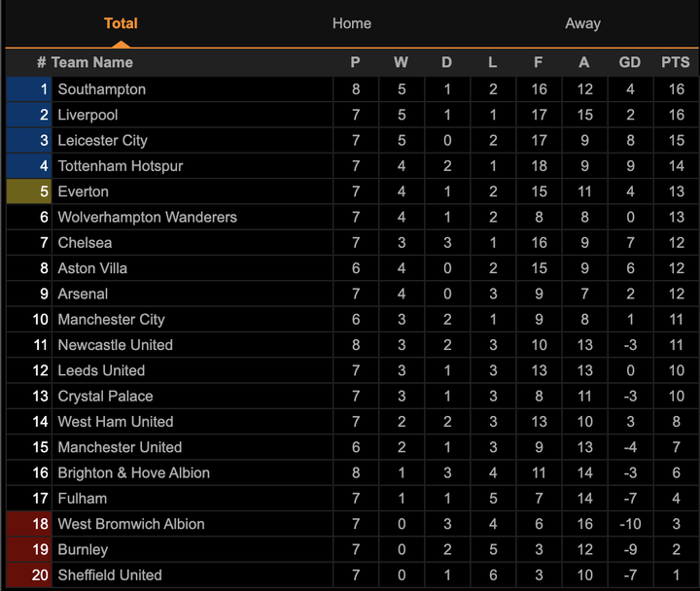Open the Liverpool team link
This screenshot has width=700, height=591.
click(x=87, y=115)
